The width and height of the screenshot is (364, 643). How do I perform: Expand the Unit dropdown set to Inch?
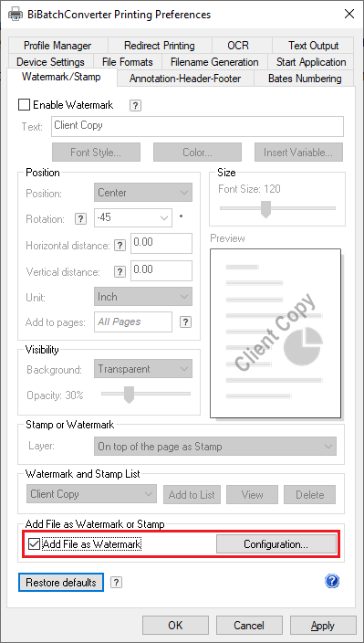coord(143,297)
